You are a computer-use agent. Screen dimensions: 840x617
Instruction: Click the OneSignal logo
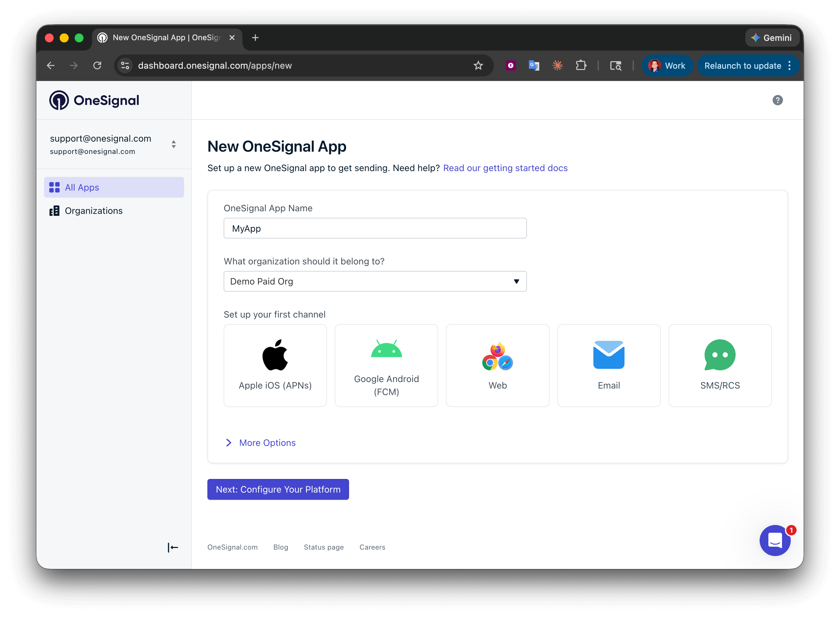pos(94,100)
